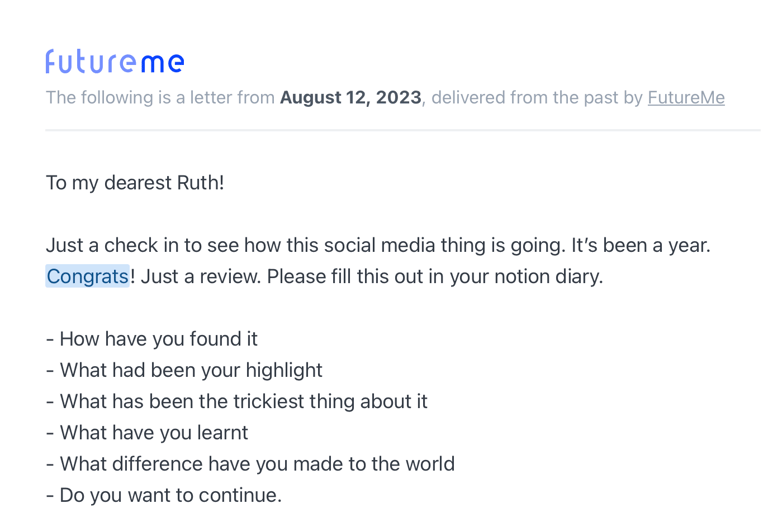Click the greeting "To my dearest Ruth!"
Viewport: 768px width, 512px height.
(x=135, y=183)
